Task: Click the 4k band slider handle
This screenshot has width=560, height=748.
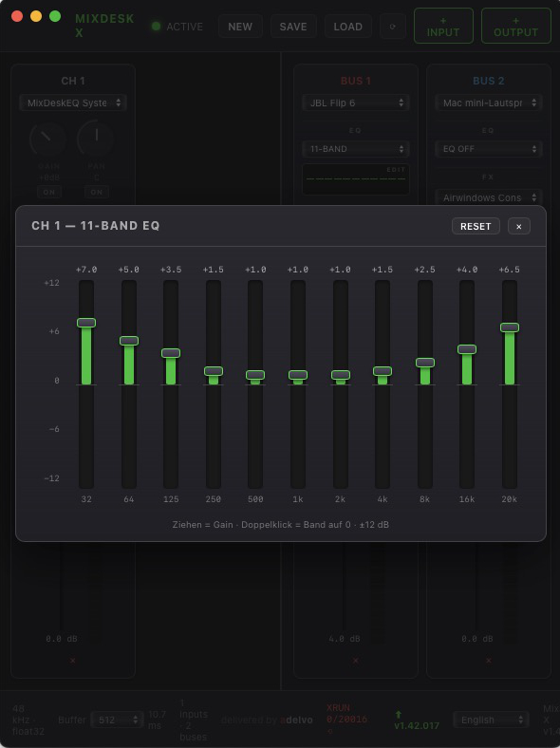Action: coord(383,370)
